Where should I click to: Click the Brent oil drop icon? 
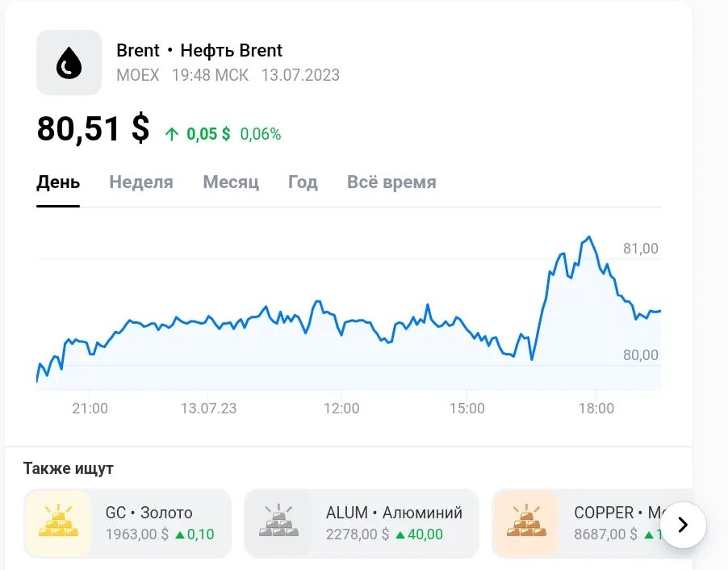tap(69, 63)
